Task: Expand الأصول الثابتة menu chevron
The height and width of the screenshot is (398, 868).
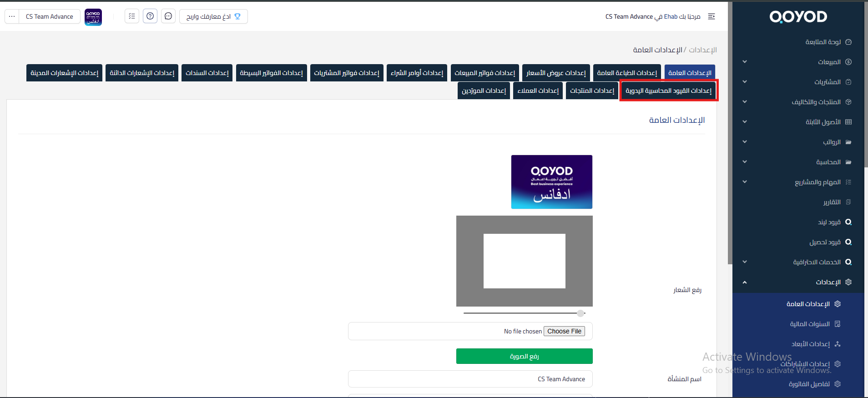Action: (745, 122)
